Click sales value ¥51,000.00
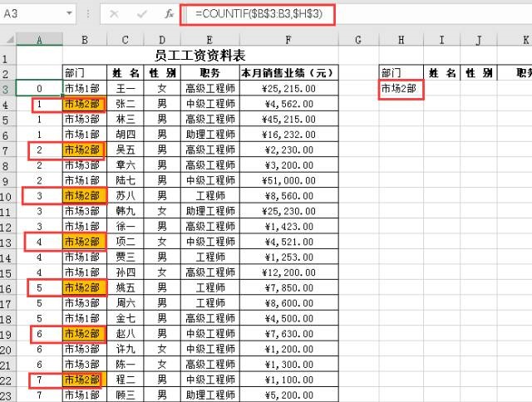 tap(288, 180)
